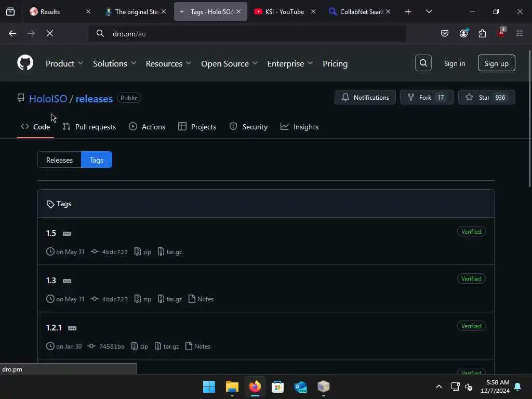Screen dimensions: 532x399
Task: Open Firefox account icon in toolbar
Action: tap(463, 33)
